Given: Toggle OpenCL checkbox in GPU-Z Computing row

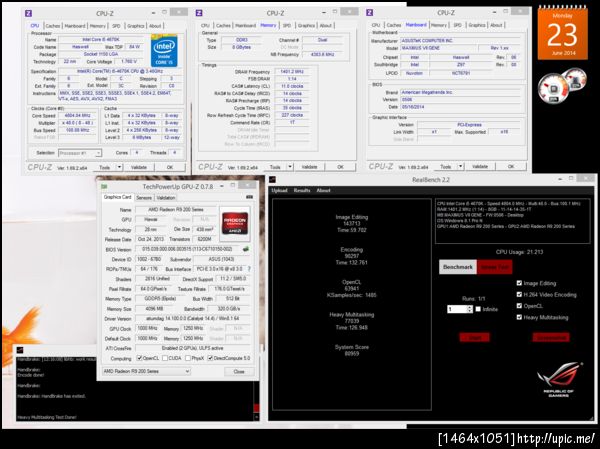Looking at the screenshot, I should 140,358.
